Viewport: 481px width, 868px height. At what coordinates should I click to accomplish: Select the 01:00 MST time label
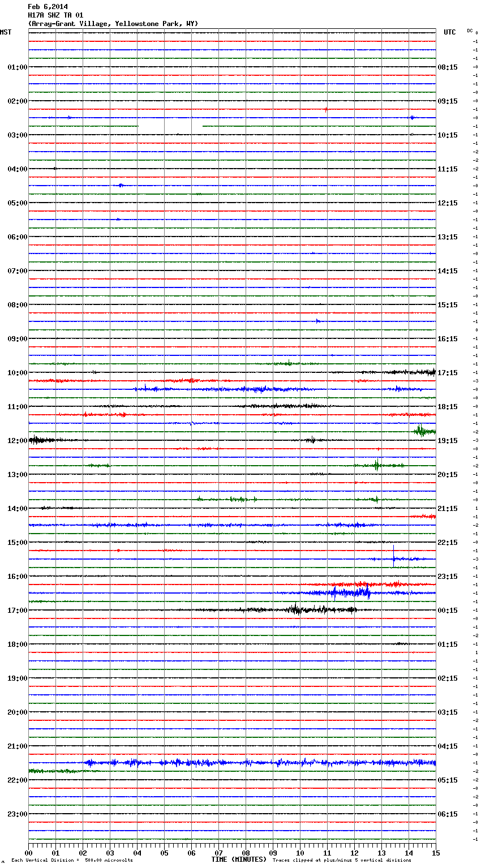click(x=18, y=67)
